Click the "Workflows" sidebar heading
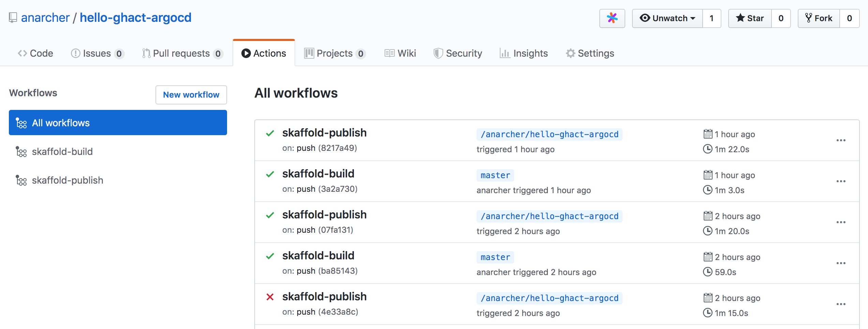 tap(33, 93)
